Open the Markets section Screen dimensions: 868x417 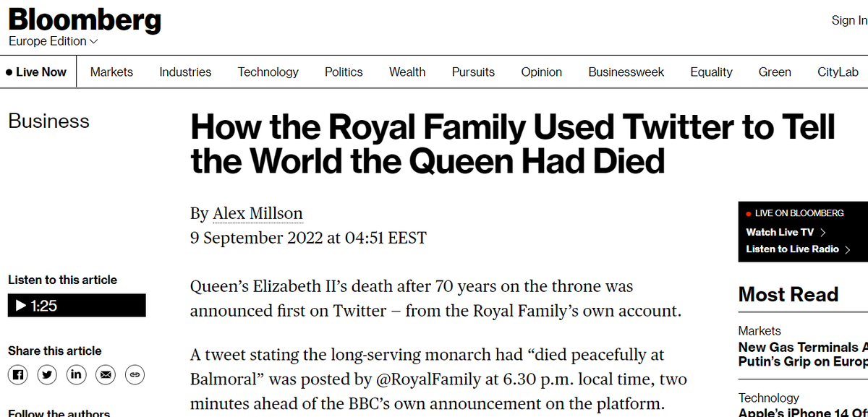(x=111, y=72)
